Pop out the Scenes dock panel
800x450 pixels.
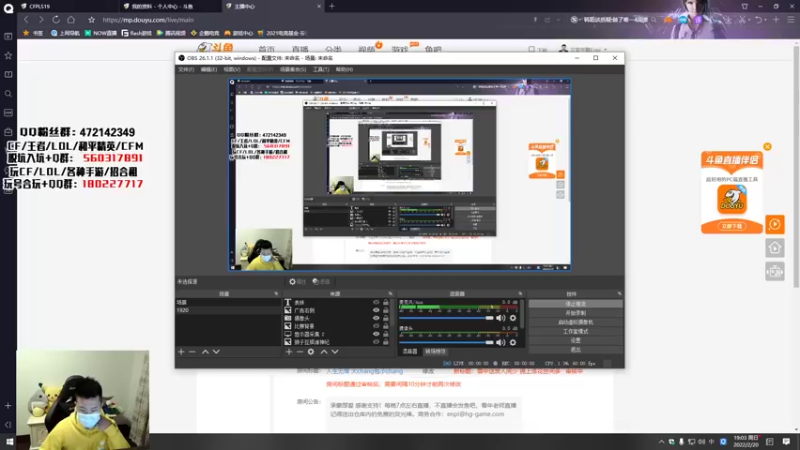click(276, 294)
